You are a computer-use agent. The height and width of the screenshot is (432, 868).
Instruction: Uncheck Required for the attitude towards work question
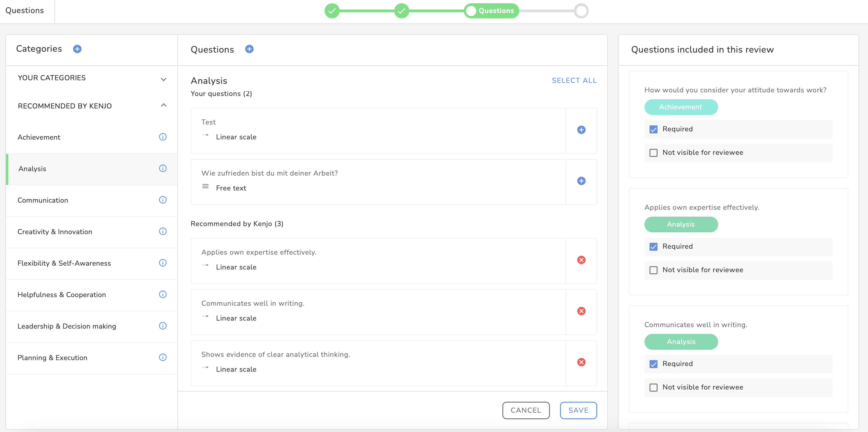(653, 130)
